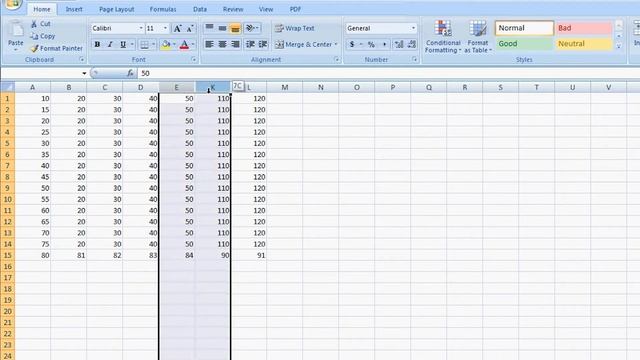Viewport: 640px width, 360px height.
Task: Click the formula bar showing 50
Action: point(388,73)
